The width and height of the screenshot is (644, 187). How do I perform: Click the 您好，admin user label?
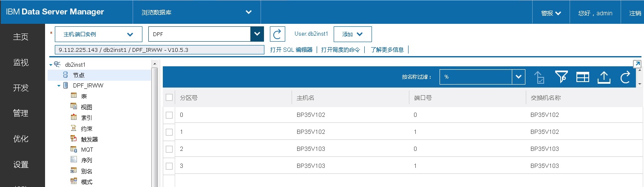(x=595, y=13)
